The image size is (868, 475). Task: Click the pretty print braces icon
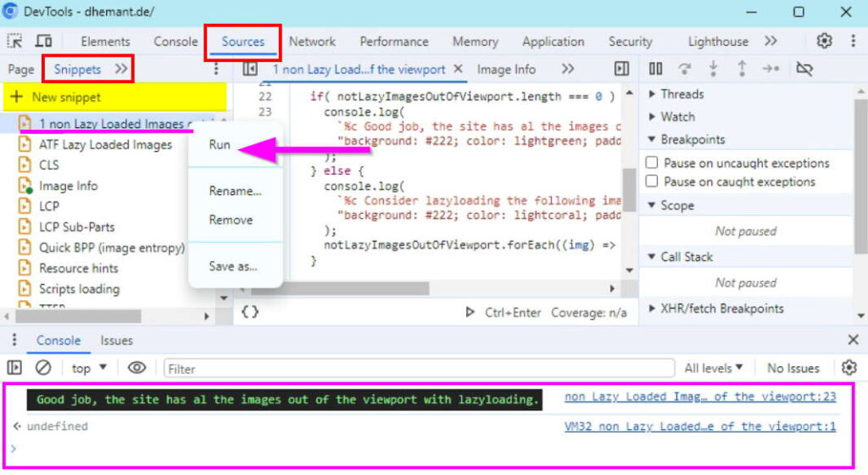[x=250, y=312]
